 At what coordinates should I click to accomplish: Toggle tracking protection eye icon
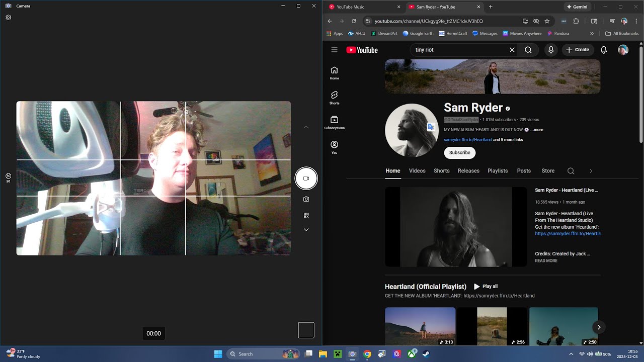pyautogui.click(x=536, y=21)
